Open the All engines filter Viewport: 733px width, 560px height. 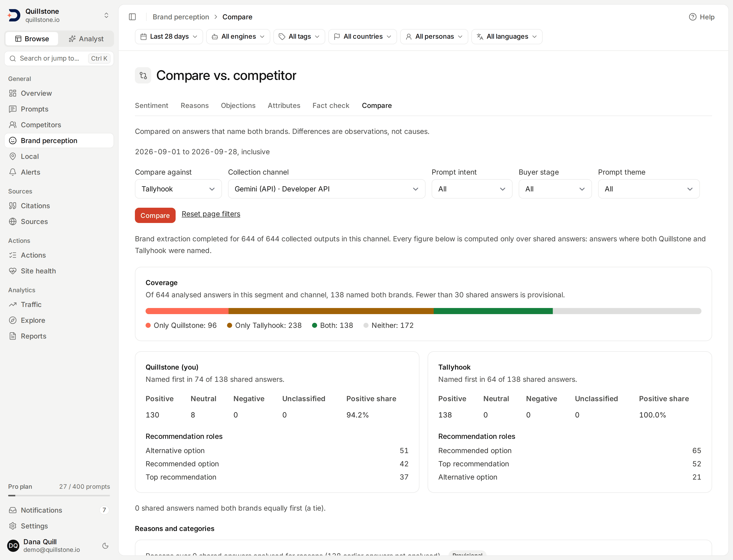pyautogui.click(x=238, y=36)
